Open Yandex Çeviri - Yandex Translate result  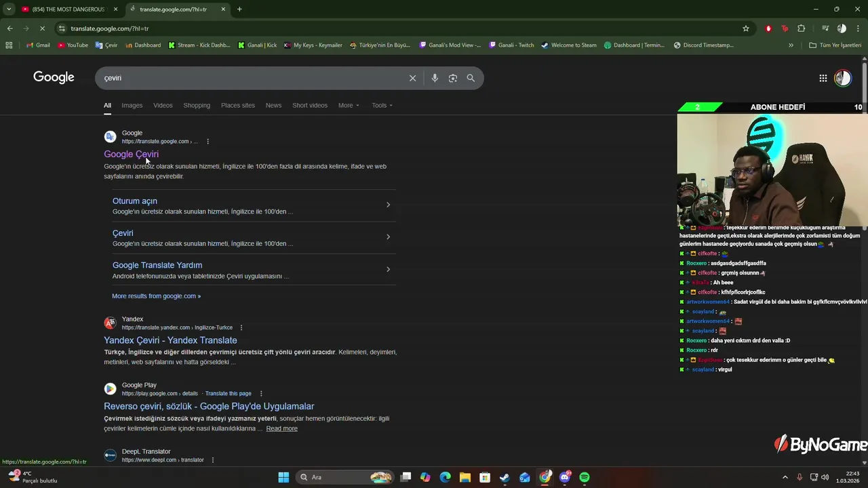pyautogui.click(x=170, y=340)
